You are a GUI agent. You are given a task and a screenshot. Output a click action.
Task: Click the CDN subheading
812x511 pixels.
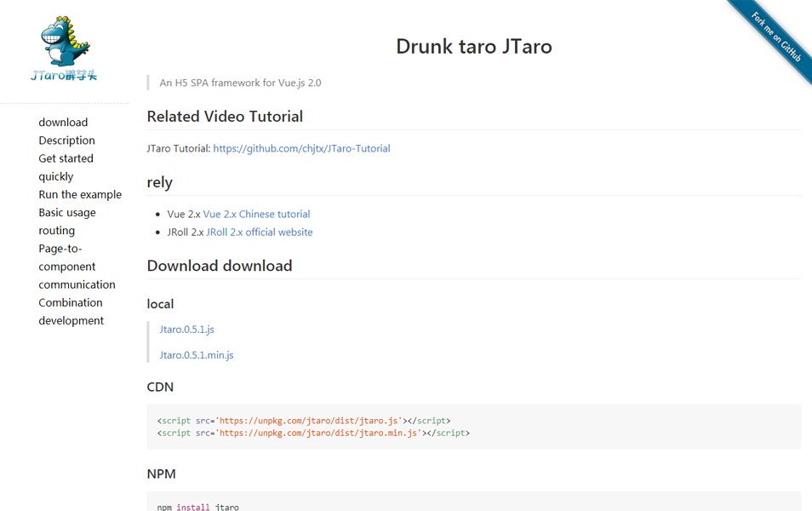click(x=161, y=388)
